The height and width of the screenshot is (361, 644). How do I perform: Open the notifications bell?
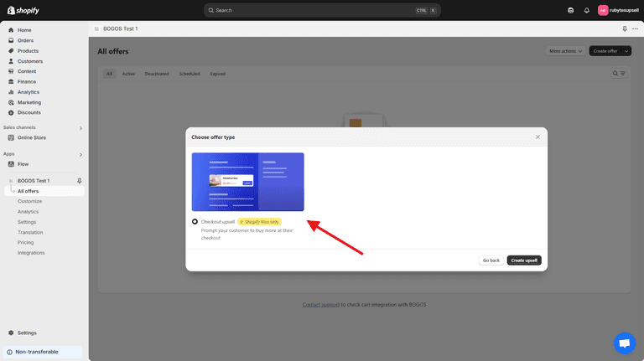coord(586,10)
